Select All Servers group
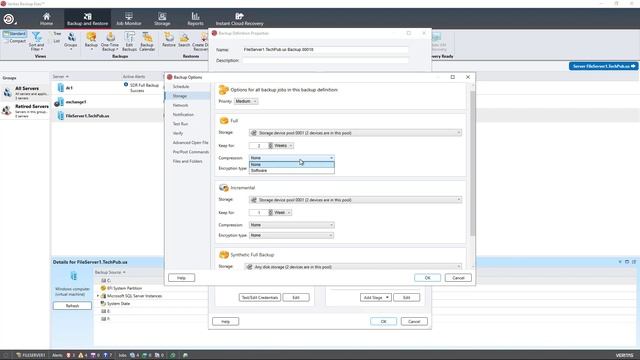The height and width of the screenshot is (360, 640). click(25, 93)
